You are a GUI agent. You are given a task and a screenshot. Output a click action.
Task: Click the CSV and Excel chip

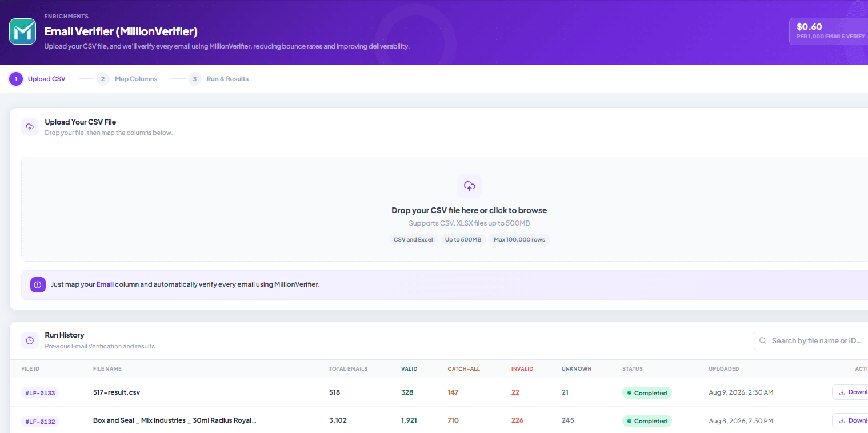point(413,239)
